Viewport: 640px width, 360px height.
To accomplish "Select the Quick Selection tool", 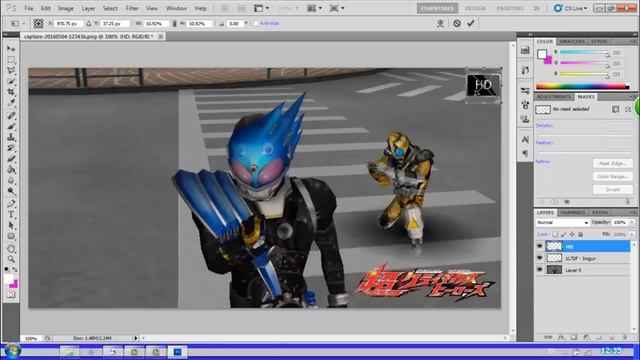I will [x=11, y=82].
